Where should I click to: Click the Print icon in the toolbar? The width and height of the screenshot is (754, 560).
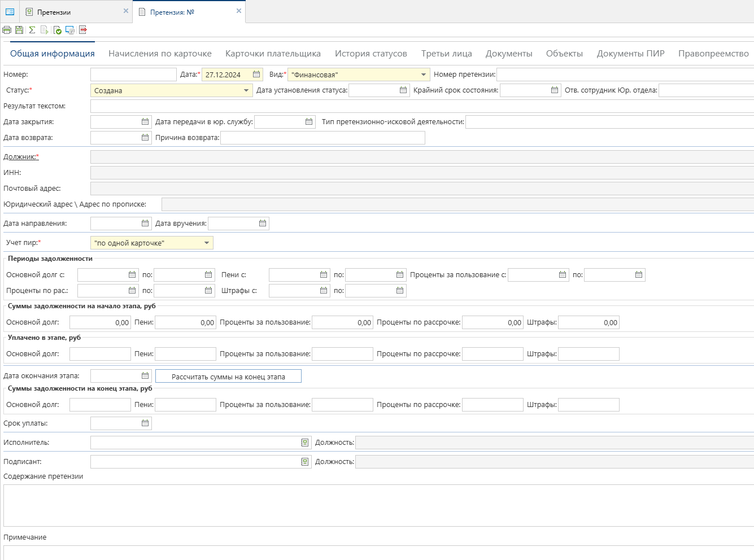click(7, 30)
